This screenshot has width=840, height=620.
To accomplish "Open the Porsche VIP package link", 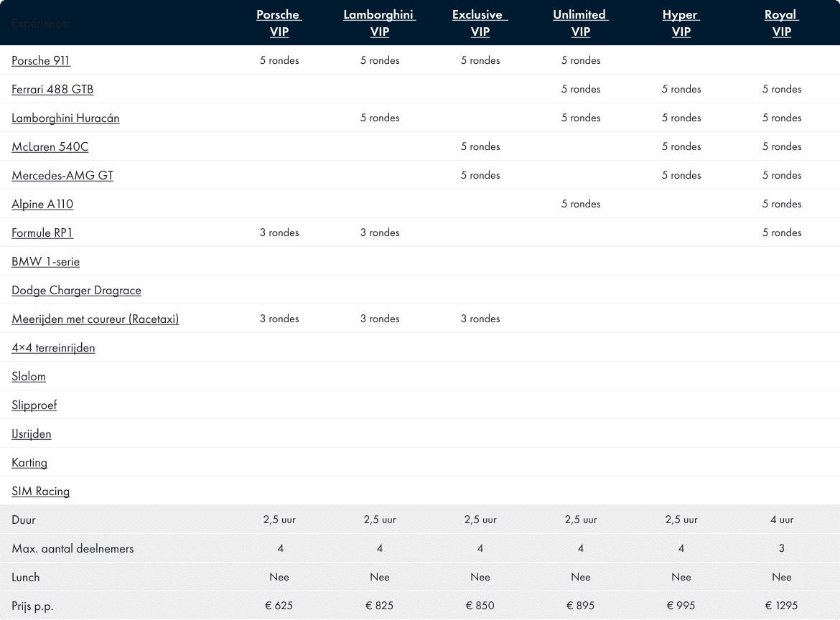I will click(x=279, y=23).
